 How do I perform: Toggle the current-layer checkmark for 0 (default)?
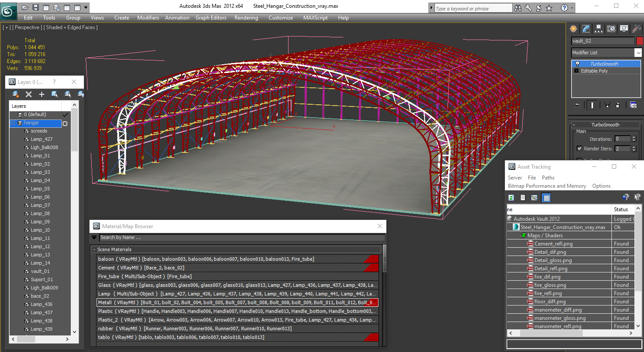pyautogui.click(x=65, y=115)
